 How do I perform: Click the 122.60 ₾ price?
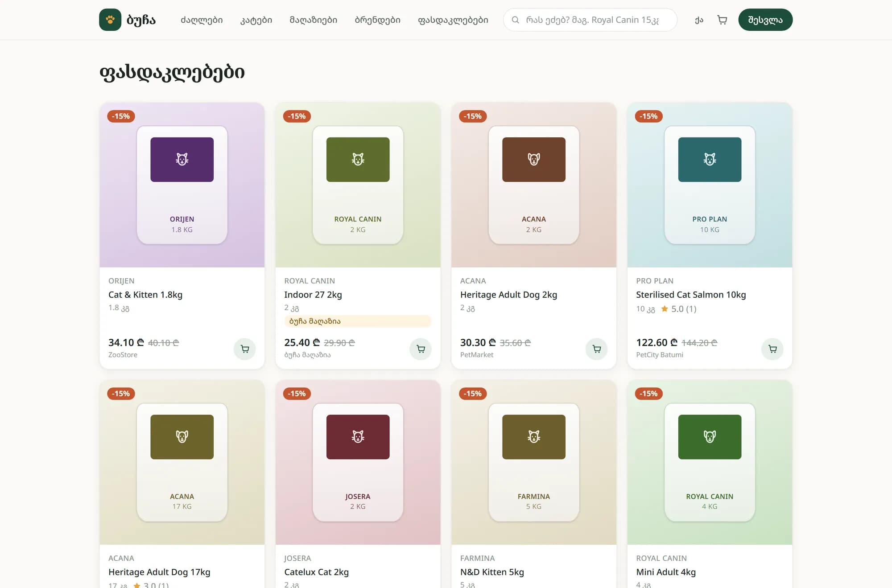657,342
